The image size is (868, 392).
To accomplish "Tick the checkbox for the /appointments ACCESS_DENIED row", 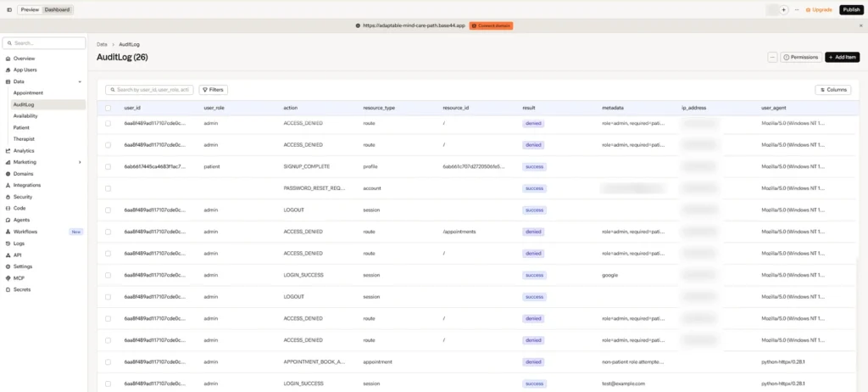I will (x=108, y=232).
